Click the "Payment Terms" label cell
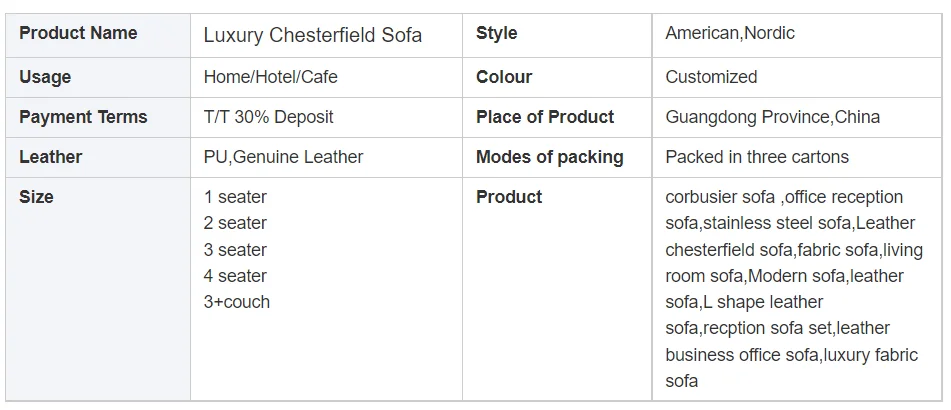Image resolution: width=951 pixels, height=410 pixels. [x=83, y=117]
